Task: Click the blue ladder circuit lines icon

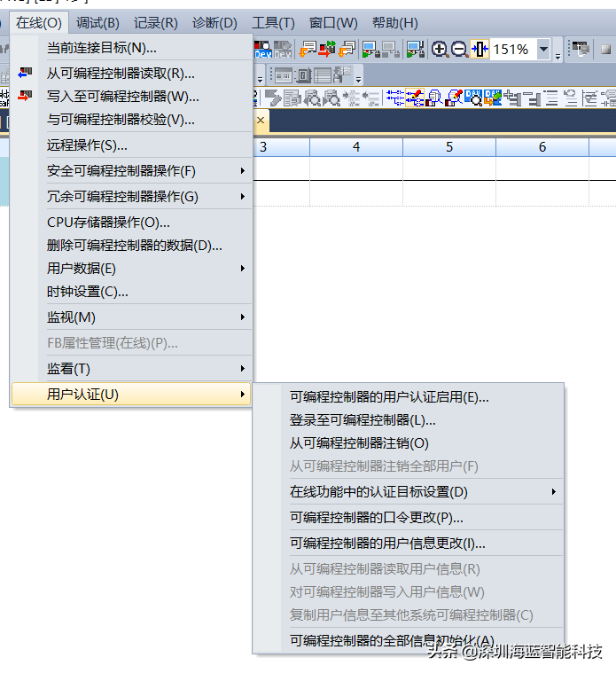Action: point(395,98)
